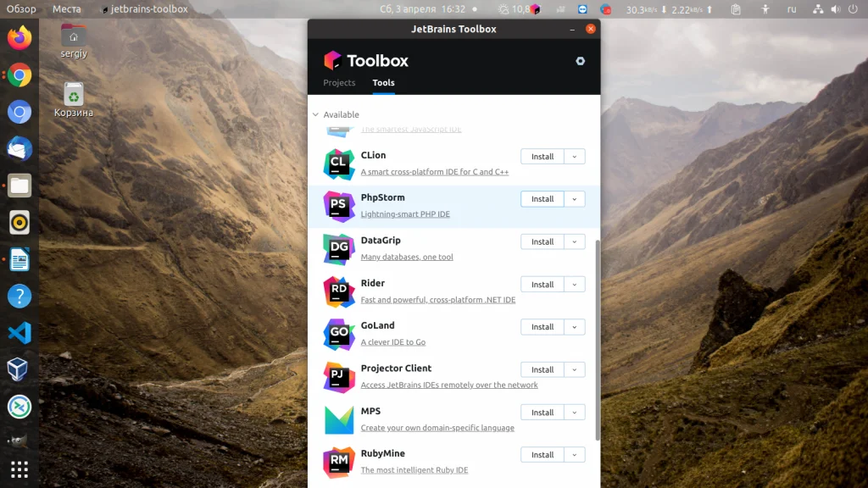The width and height of the screenshot is (868, 488).
Task: Open sergiy home folder on desktop
Action: tap(74, 41)
